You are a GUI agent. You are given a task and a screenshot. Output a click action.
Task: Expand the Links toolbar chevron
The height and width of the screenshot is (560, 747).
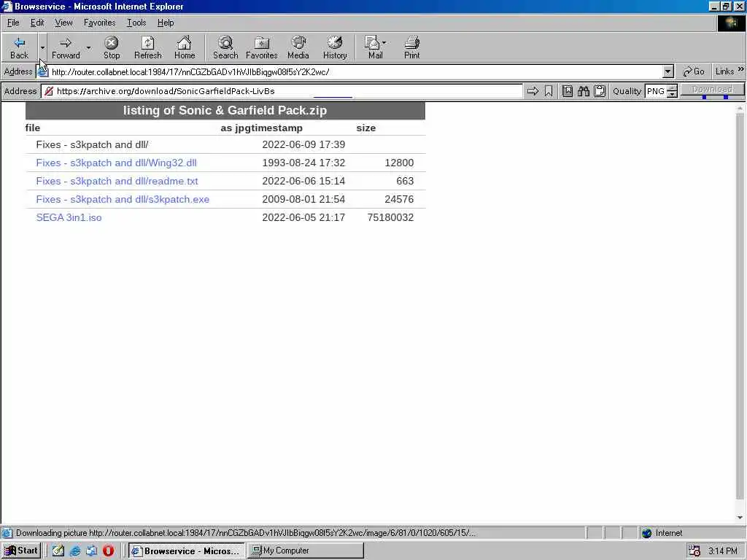pos(741,69)
